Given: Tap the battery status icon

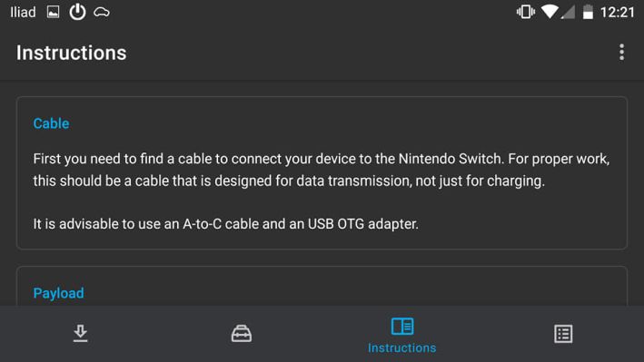Looking at the screenshot, I should point(588,12).
